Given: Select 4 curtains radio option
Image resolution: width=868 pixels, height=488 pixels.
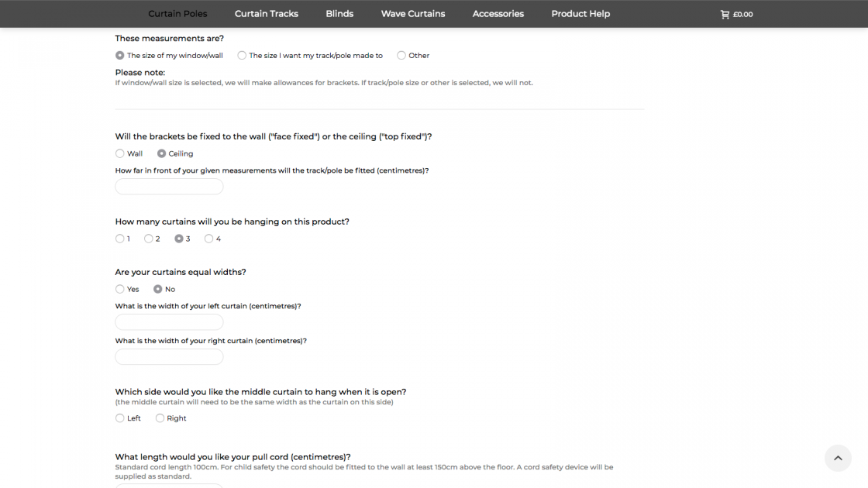Looking at the screenshot, I should tap(209, 239).
